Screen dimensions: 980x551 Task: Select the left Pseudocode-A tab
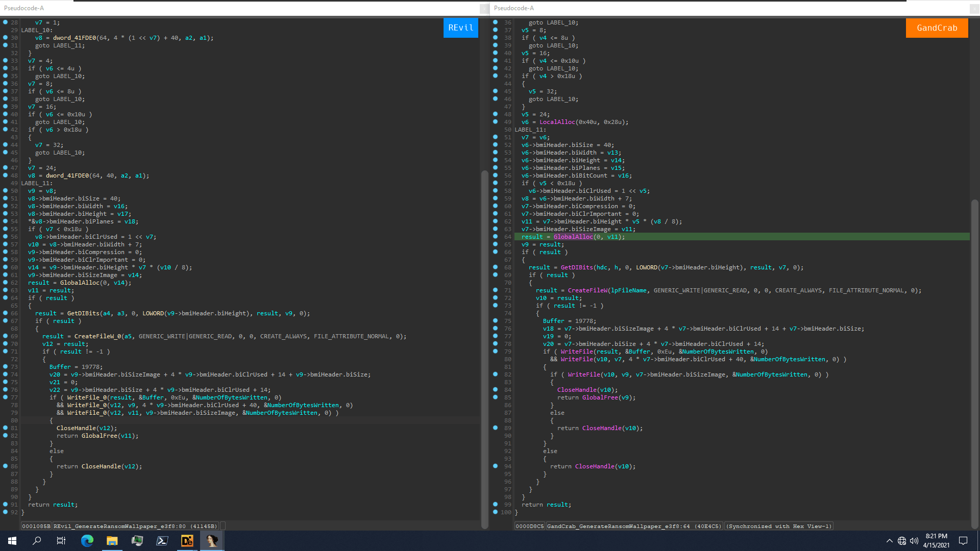click(24, 8)
